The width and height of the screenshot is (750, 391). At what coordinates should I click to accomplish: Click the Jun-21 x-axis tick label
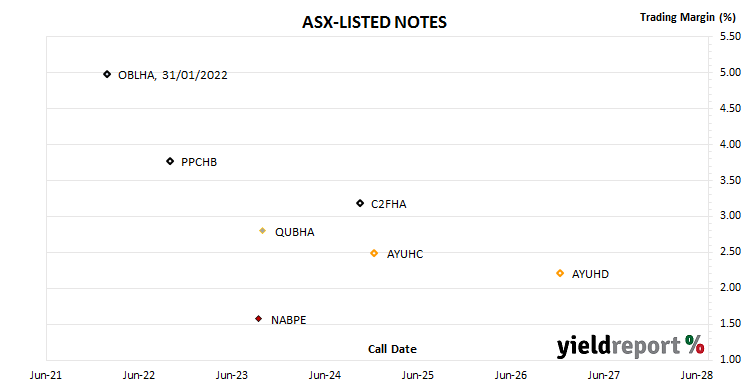point(46,375)
